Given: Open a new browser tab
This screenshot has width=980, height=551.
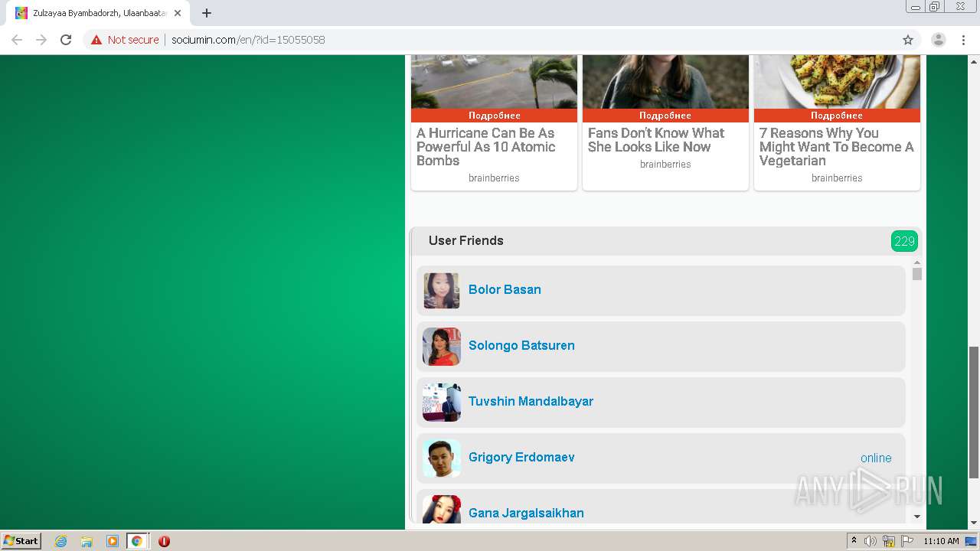Looking at the screenshot, I should pyautogui.click(x=207, y=13).
